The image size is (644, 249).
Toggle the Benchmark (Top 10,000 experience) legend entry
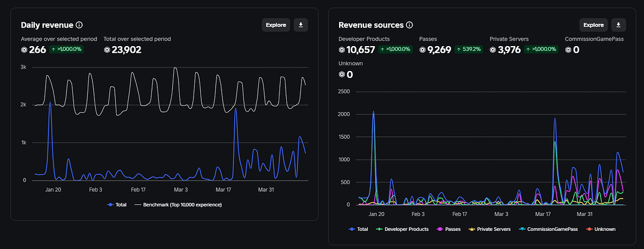point(178,205)
